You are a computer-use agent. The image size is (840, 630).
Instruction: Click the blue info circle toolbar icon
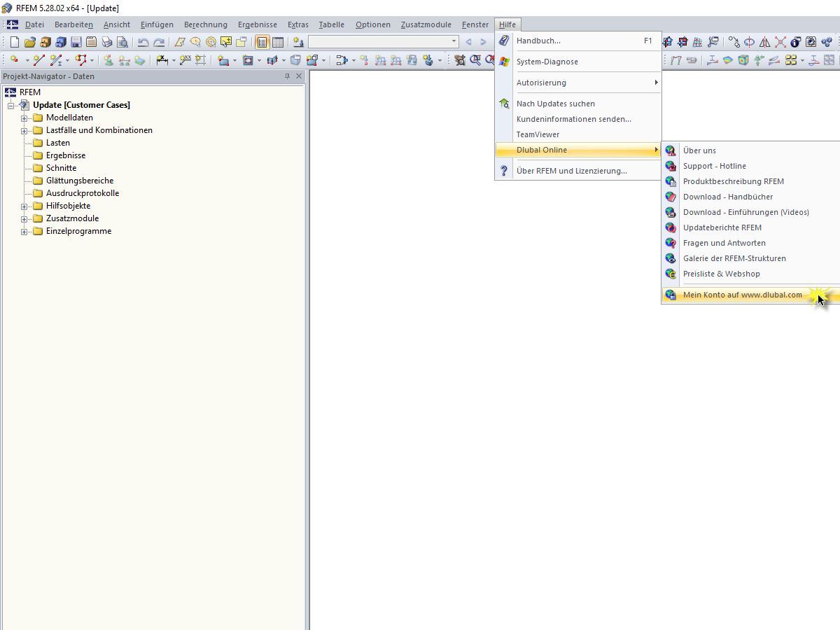[796, 42]
